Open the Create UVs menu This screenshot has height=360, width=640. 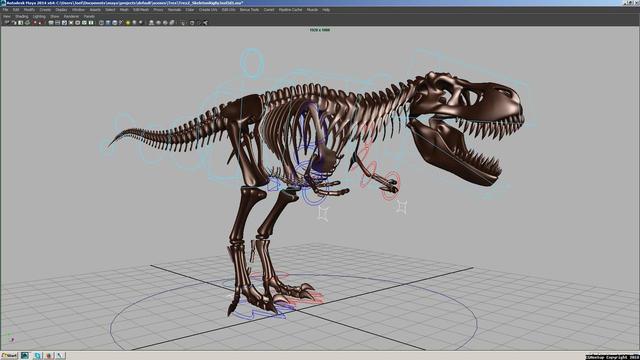tap(208, 10)
